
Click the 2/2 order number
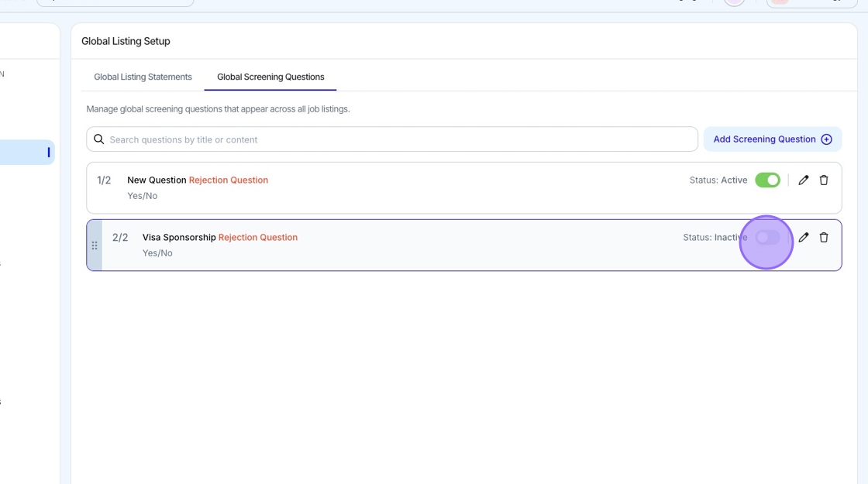click(x=119, y=237)
